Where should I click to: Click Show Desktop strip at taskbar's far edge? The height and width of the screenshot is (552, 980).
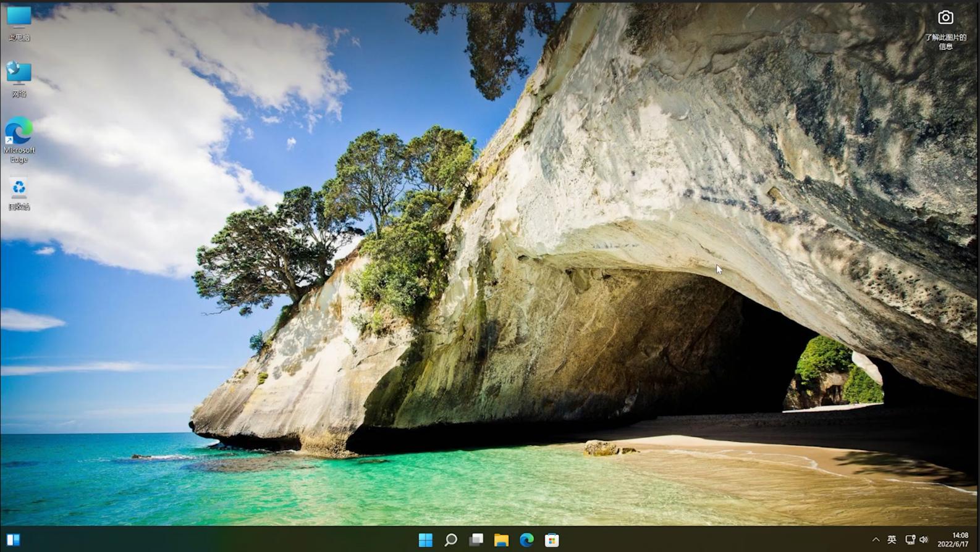click(x=978, y=540)
